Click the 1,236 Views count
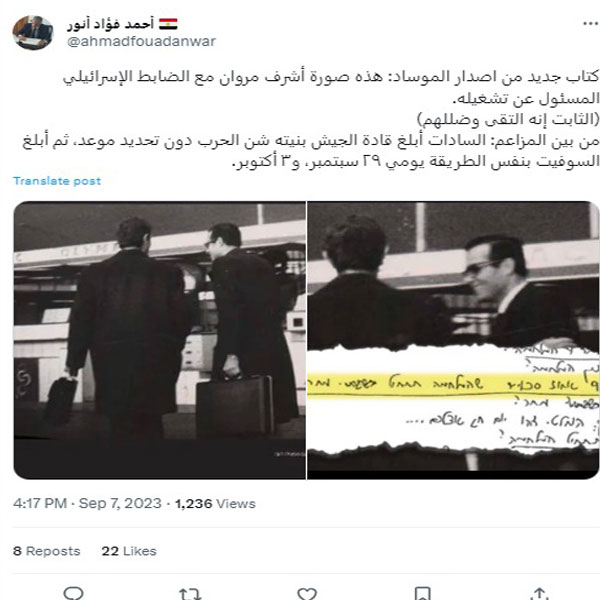 215,503
